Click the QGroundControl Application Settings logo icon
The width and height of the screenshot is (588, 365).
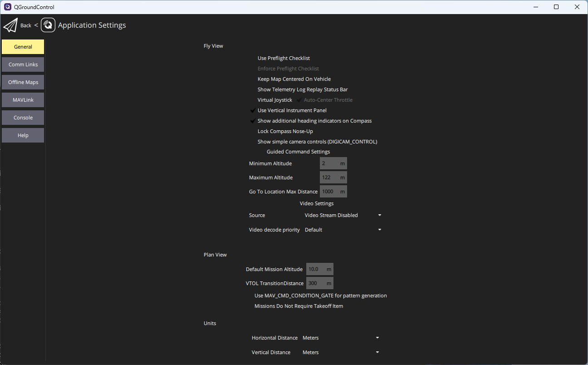click(48, 25)
